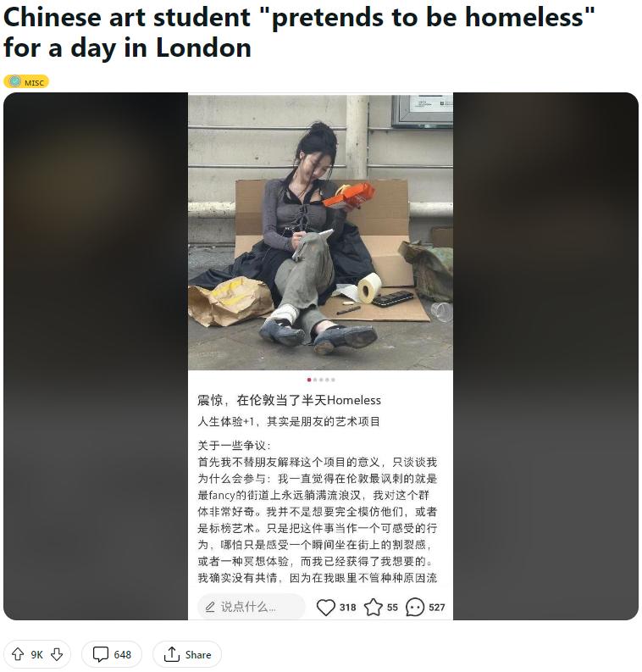Select the MISC flair tag
Viewport: 642px width, 672px height.
(26, 81)
